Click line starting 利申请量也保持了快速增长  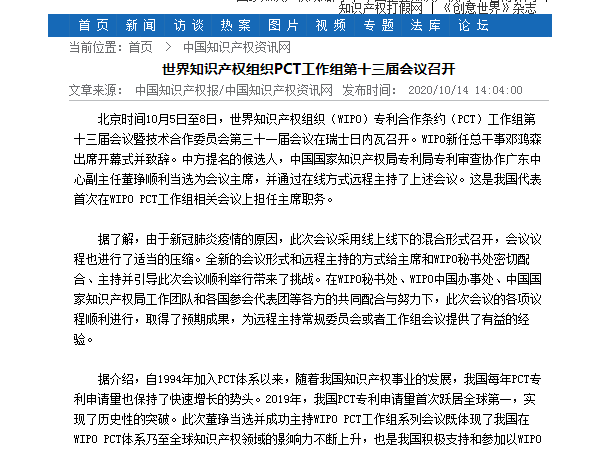click(x=305, y=399)
